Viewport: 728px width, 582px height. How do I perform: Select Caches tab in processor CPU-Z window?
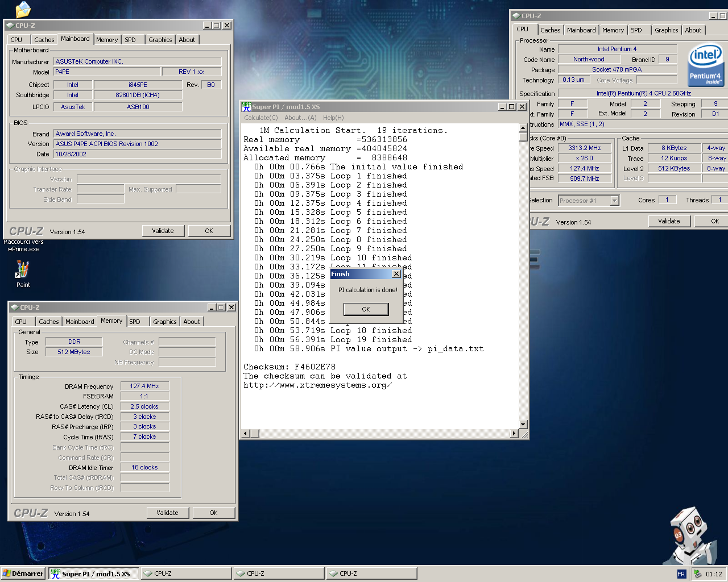click(550, 30)
